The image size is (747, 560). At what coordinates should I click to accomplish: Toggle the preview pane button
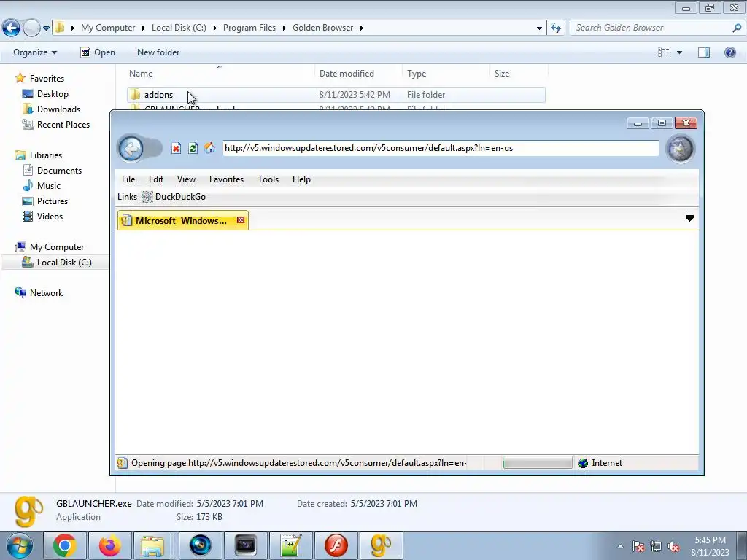(x=704, y=52)
